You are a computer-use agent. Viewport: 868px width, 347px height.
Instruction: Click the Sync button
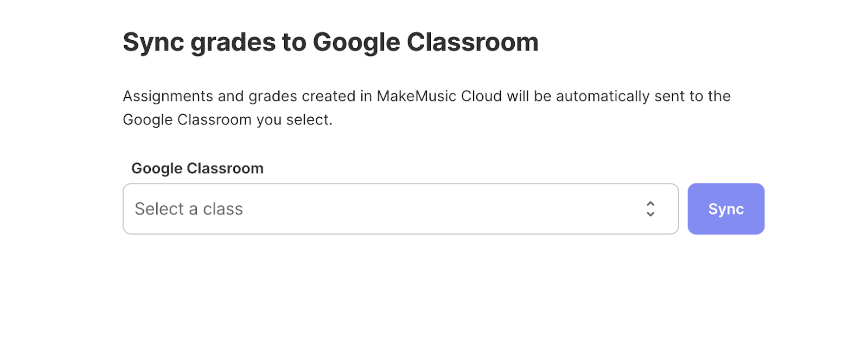point(725,209)
